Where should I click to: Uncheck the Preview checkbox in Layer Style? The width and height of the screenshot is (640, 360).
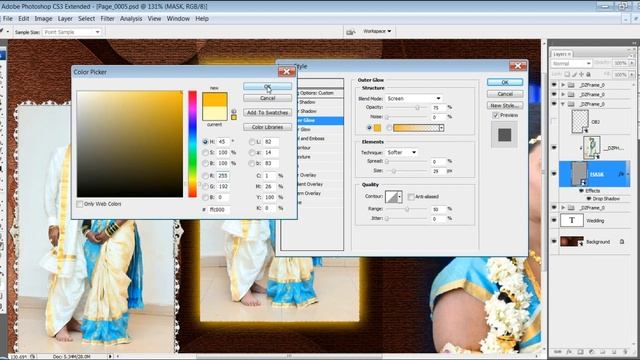tap(496, 116)
